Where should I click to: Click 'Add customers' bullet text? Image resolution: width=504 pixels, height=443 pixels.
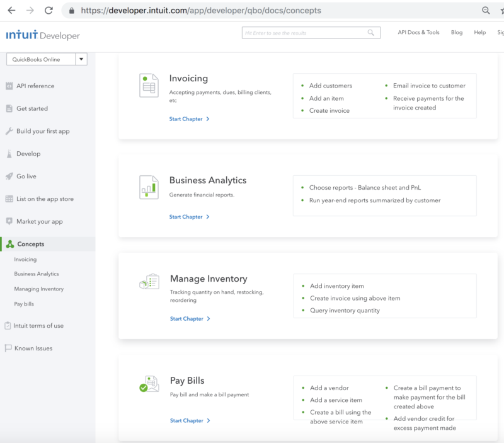[331, 86]
